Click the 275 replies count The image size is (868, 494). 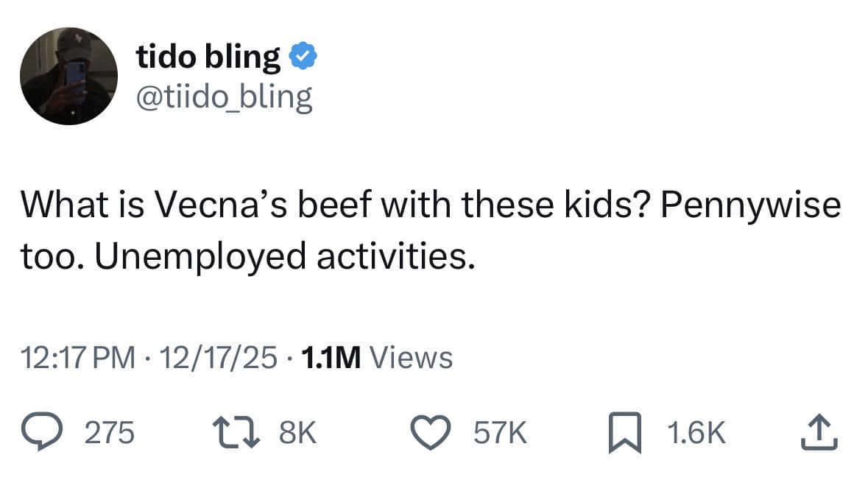click(110, 434)
